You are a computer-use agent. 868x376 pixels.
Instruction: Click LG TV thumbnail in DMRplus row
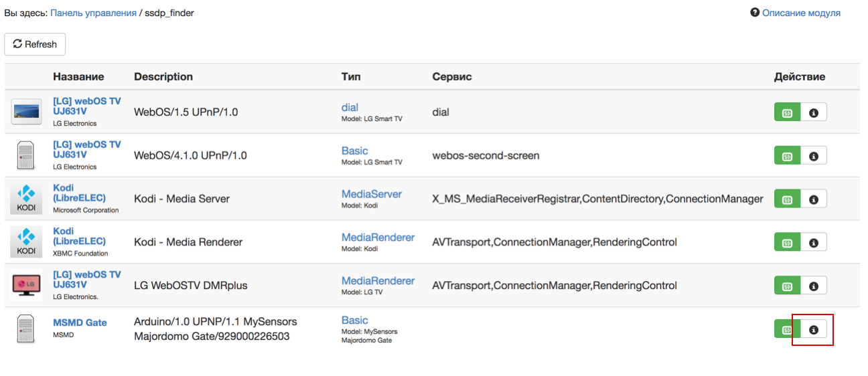pyautogui.click(x=26, y=286)
